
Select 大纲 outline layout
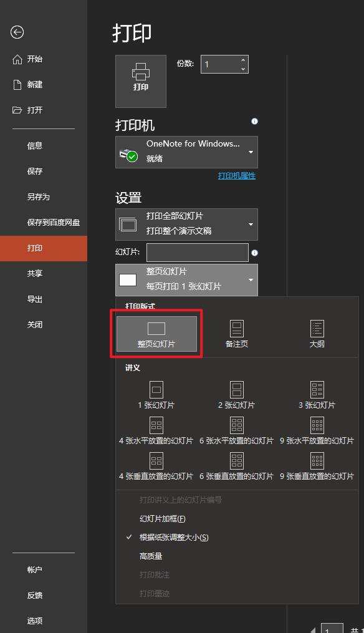317,334
